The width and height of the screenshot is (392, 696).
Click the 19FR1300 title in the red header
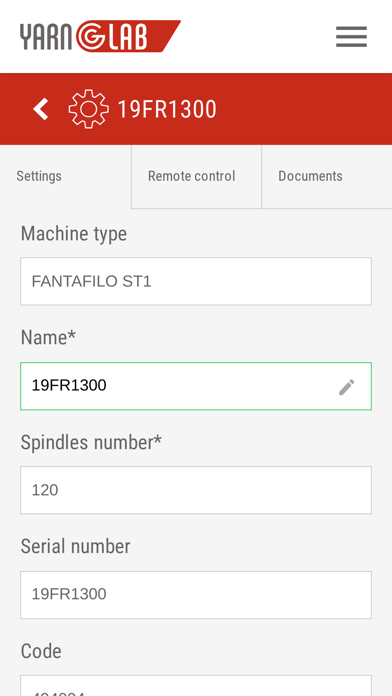click(167, 109)
